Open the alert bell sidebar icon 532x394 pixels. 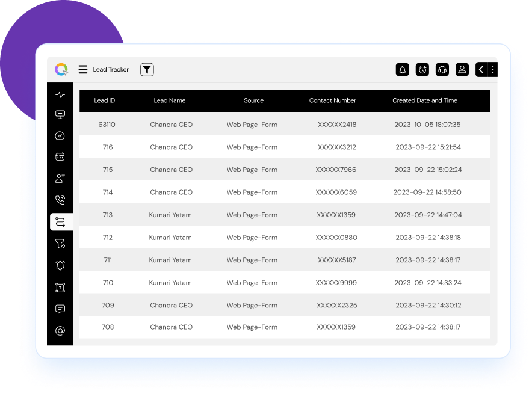point(60,265)
